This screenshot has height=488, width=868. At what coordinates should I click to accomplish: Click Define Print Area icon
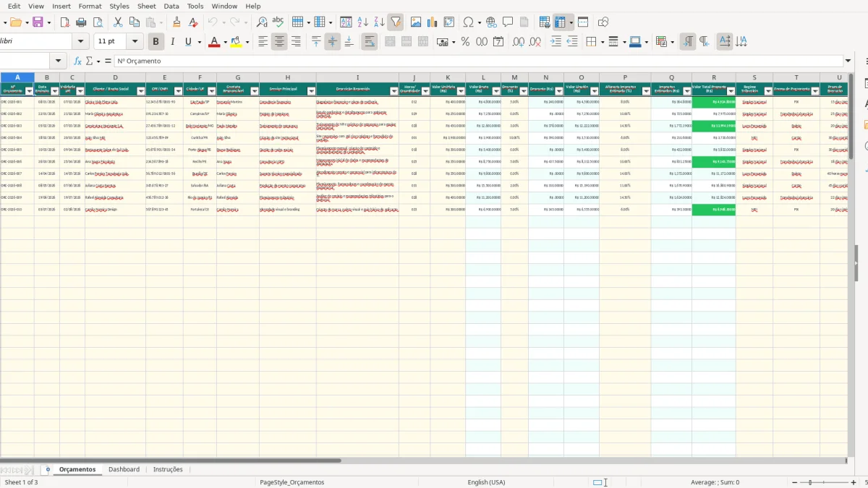pos(545,22)
